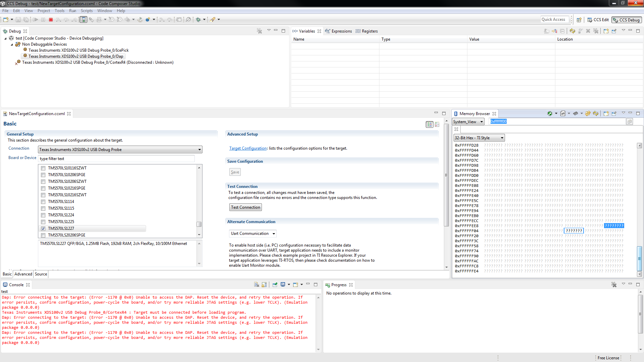Switch to the Advanced tab of configuration editor
The height and width of the screenshot is (362, 644).
point(23,274)
